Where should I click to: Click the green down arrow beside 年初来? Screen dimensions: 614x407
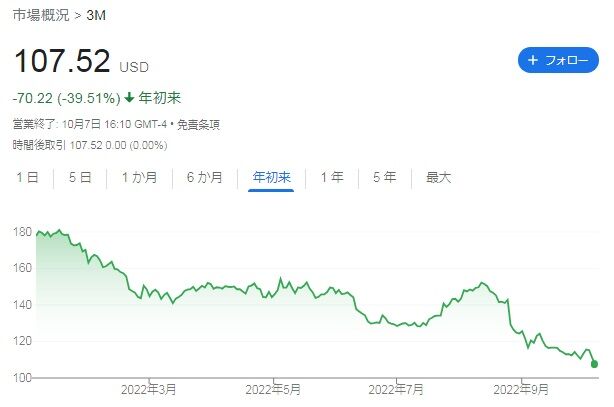click(130, 98)
